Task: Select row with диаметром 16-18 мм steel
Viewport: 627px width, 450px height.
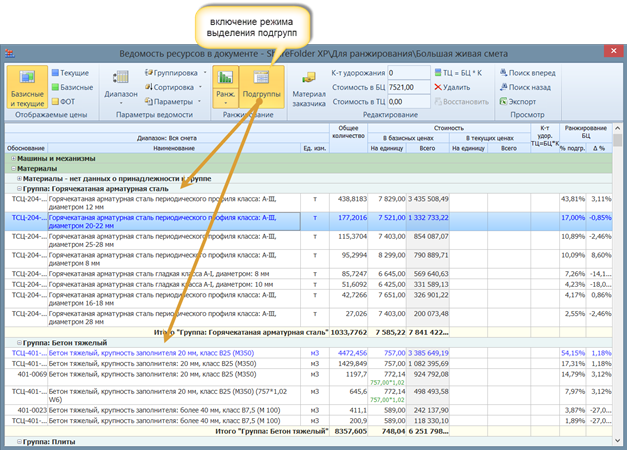Action: click(x=308, y=299)
